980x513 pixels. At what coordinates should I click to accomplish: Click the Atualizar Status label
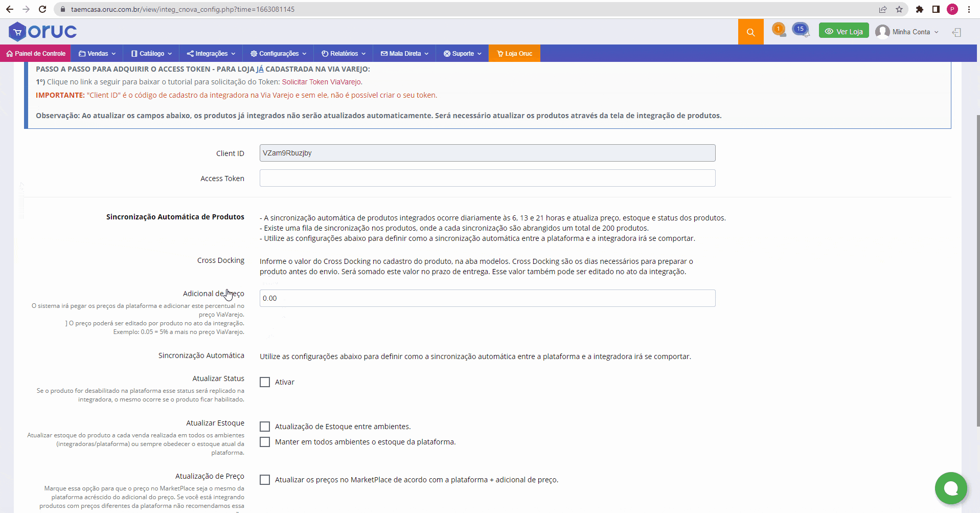pos(218,378)
